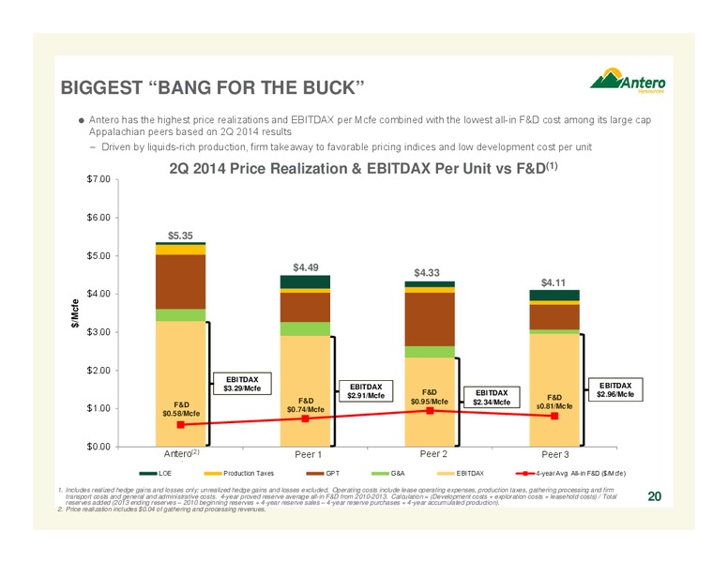Click the $4.11 total above Peer 3 bar
The image size is (728, 563).
pyautogui.click(x=554, y=282)
